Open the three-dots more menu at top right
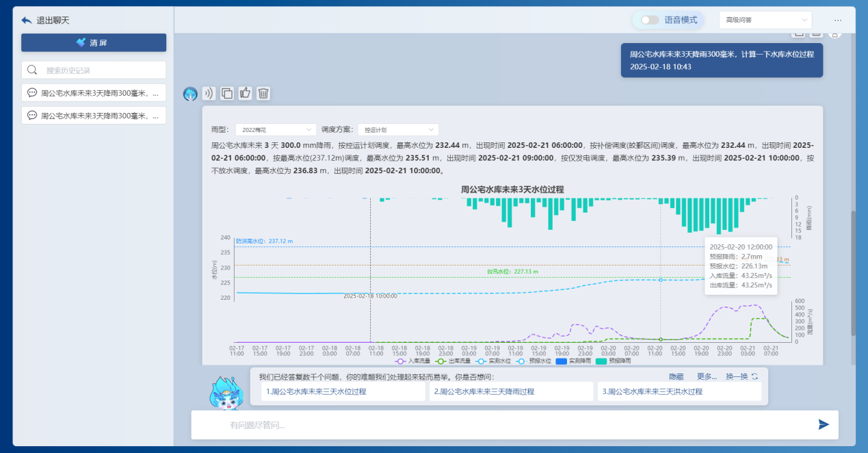The height and width of the screenshot is (453, 868). point(838,21)
